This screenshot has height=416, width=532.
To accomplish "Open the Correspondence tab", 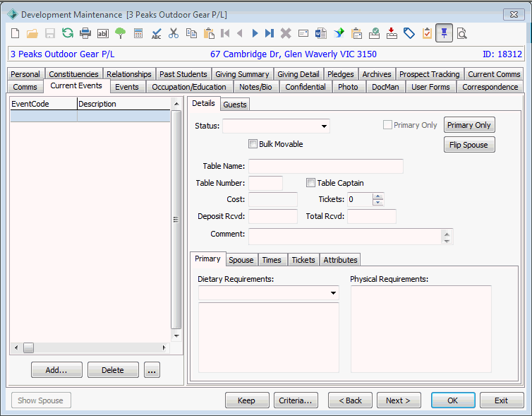I will click(x=490, y=87).
